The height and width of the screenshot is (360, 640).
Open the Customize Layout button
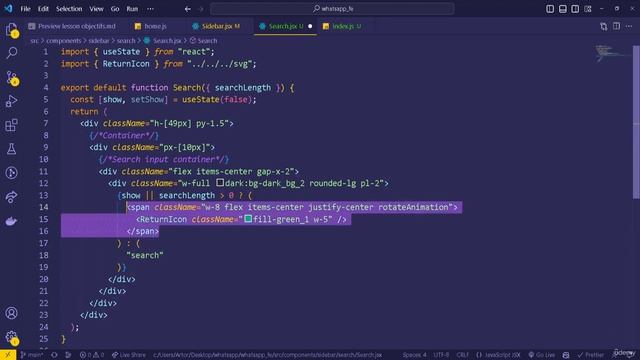(x=587, y=9)
